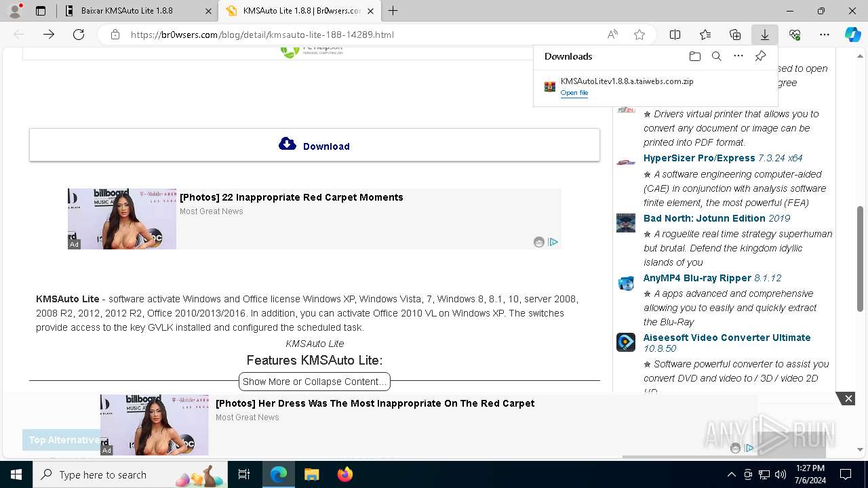Open the Favorites list icon

coord(705,35)
